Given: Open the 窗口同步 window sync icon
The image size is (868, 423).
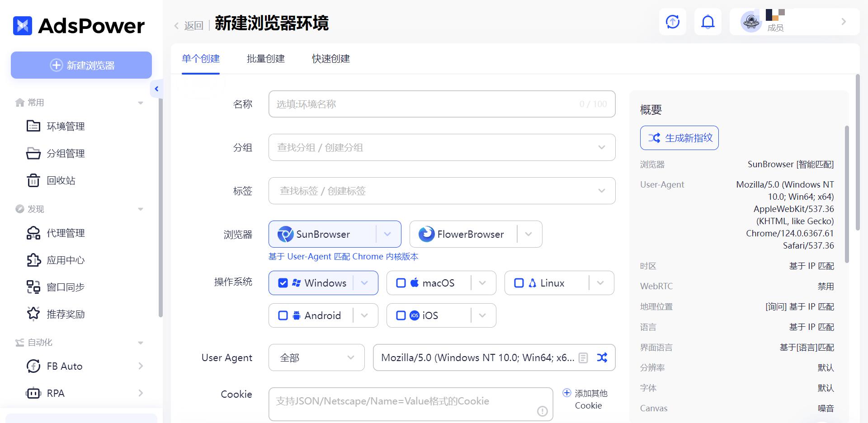Looking at the screenshot, I should [33, 287].
